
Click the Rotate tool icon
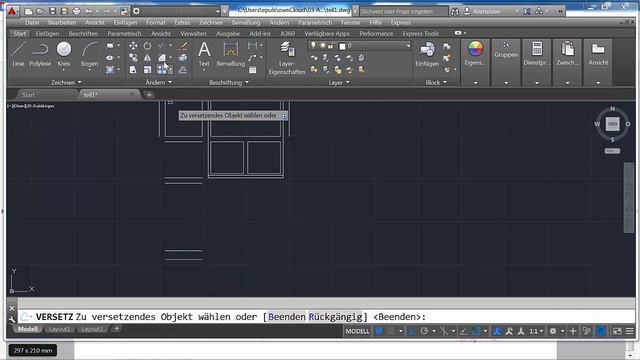click(147, 46)
